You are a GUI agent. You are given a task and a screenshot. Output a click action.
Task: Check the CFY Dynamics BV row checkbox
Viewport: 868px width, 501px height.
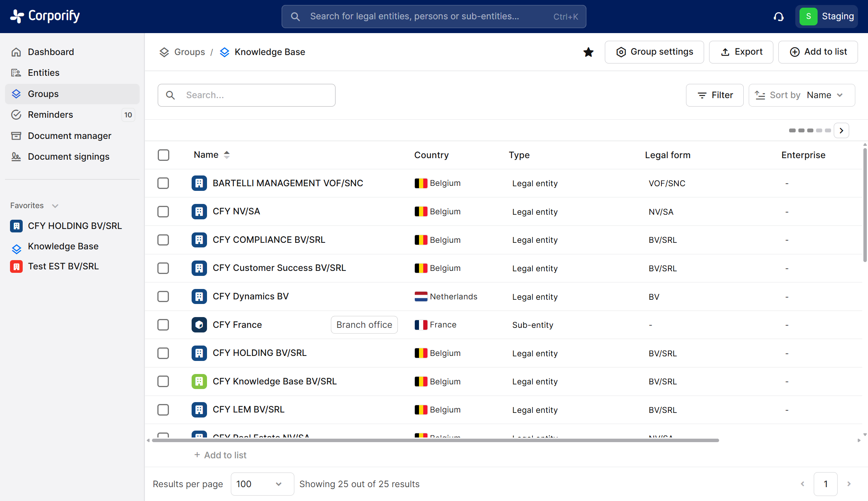(x=163, y=296)
